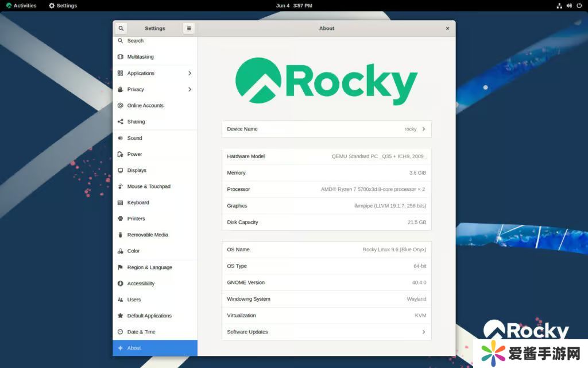Go to Displays settings panel
The height and width of the screenshot is (368, 588).
pyautogui.click(x=137, y=170)
